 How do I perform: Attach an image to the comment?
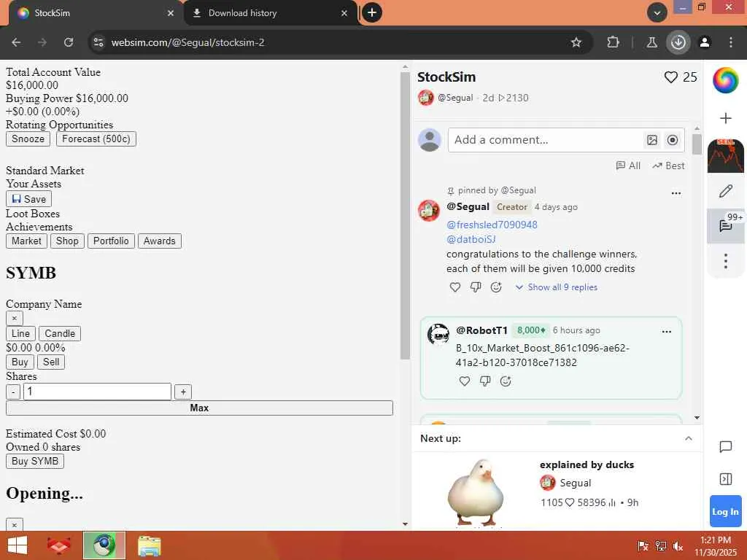[x=652, y=140]
